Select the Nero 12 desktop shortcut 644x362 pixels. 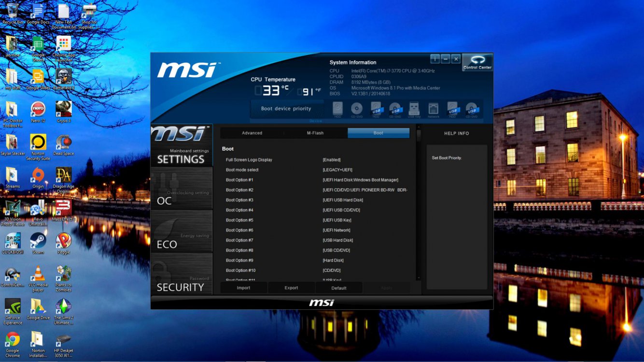[x=38, y=112]
